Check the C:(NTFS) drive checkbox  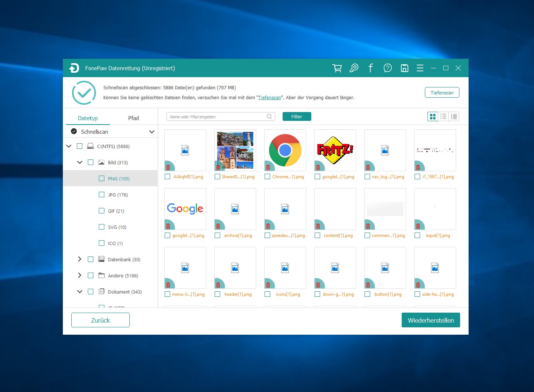click(79, 146)
